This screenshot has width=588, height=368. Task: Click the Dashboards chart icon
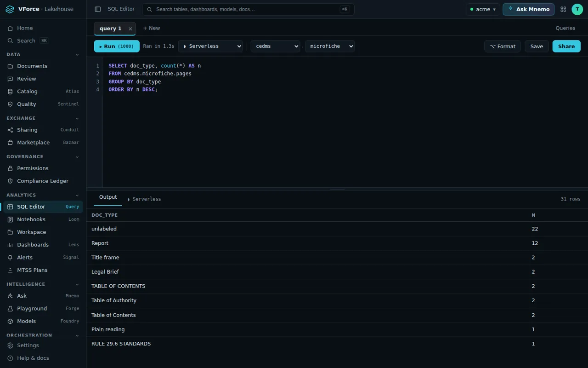click(10, 245)
